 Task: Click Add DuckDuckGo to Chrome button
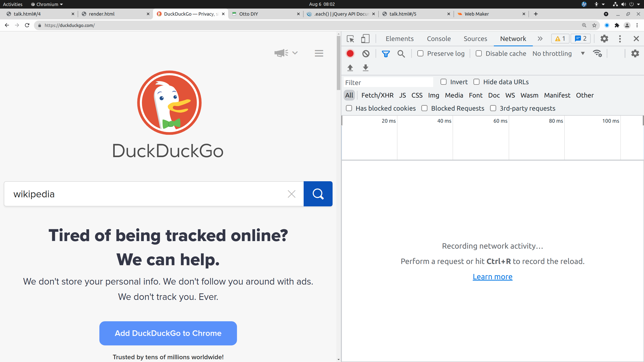[168, 333]
